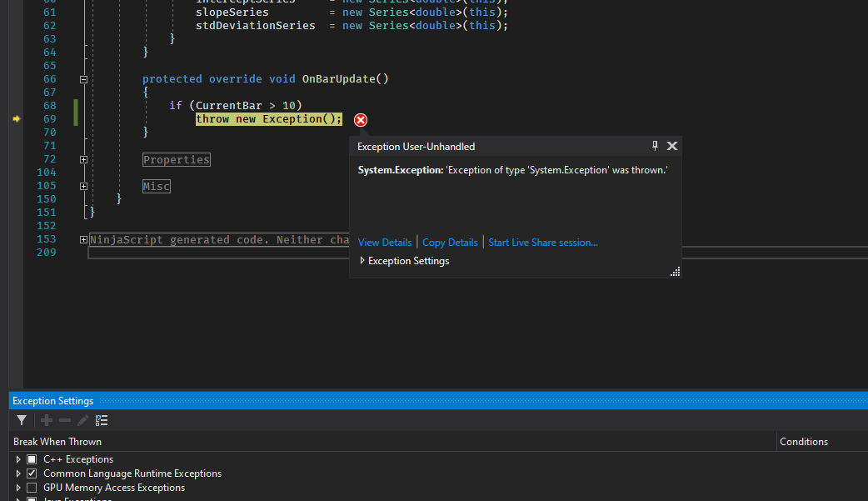Click the yellow current statement arrow
868x501 pixels.
[x=16, y=119]
